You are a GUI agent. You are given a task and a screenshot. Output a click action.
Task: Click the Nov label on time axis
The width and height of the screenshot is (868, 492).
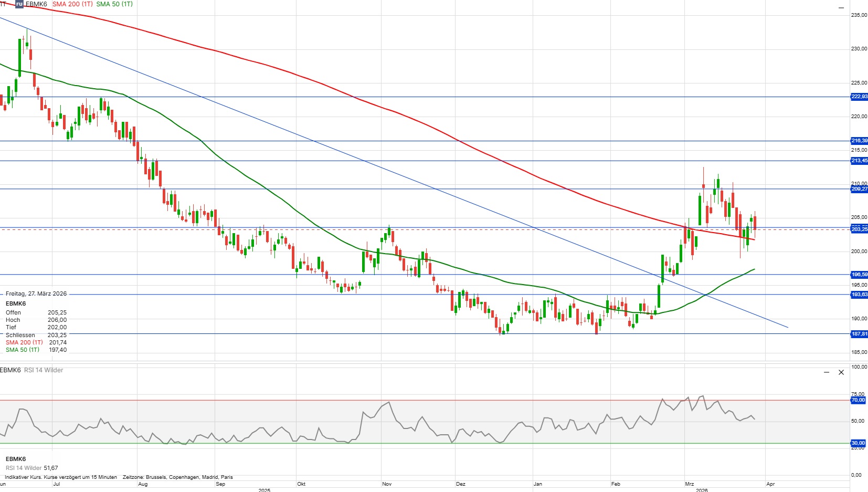(387, 484)
